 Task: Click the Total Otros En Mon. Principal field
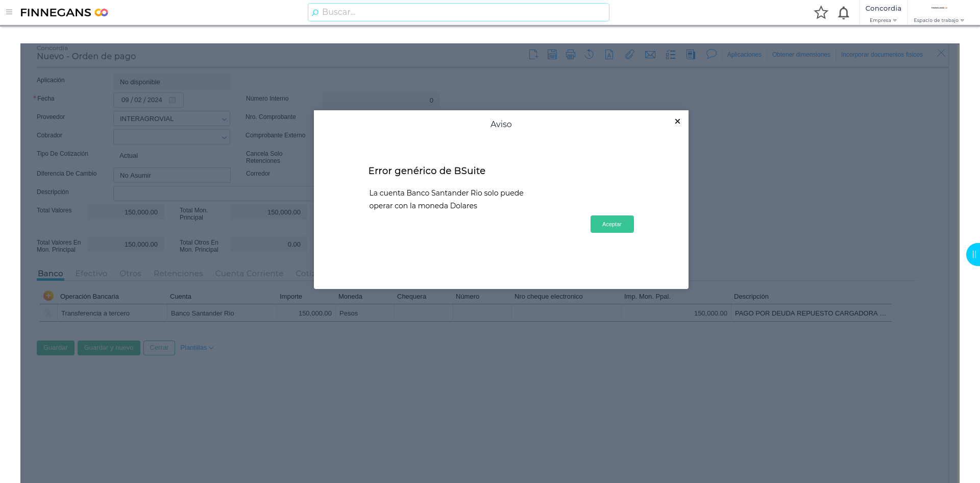click(269, 244)
